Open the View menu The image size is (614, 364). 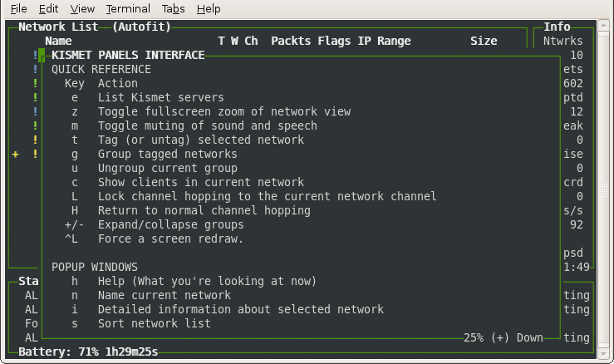[x=82, y=8]
